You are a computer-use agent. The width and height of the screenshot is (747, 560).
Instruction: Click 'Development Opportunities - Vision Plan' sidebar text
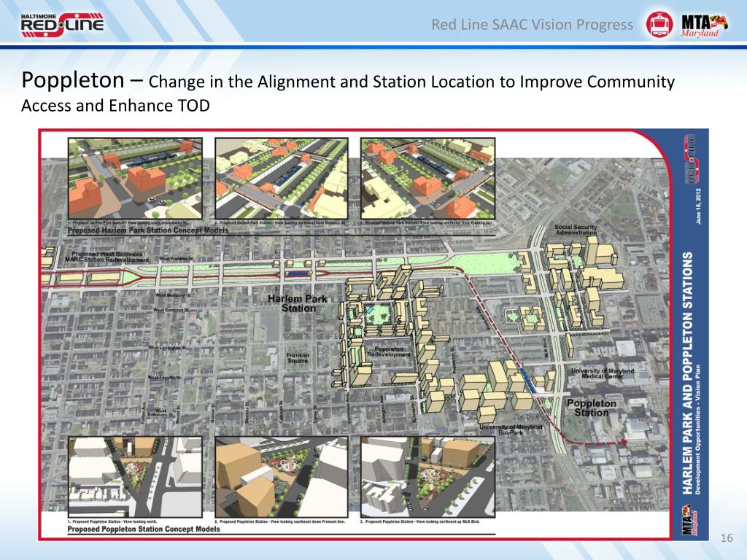[698, 429]
